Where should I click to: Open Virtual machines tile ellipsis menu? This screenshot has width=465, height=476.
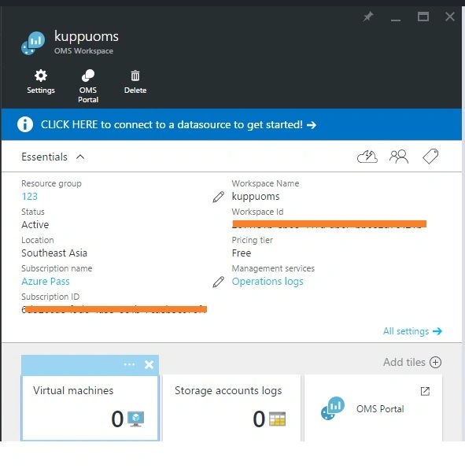click(x=130, y=364)
